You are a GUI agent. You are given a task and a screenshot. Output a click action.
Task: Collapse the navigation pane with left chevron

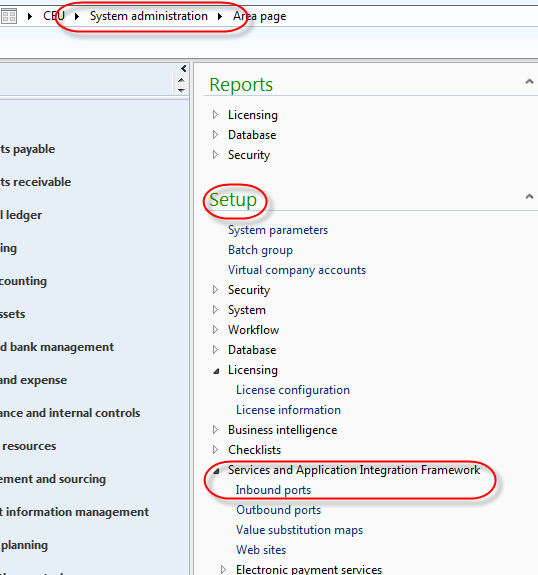coord(184,69)
